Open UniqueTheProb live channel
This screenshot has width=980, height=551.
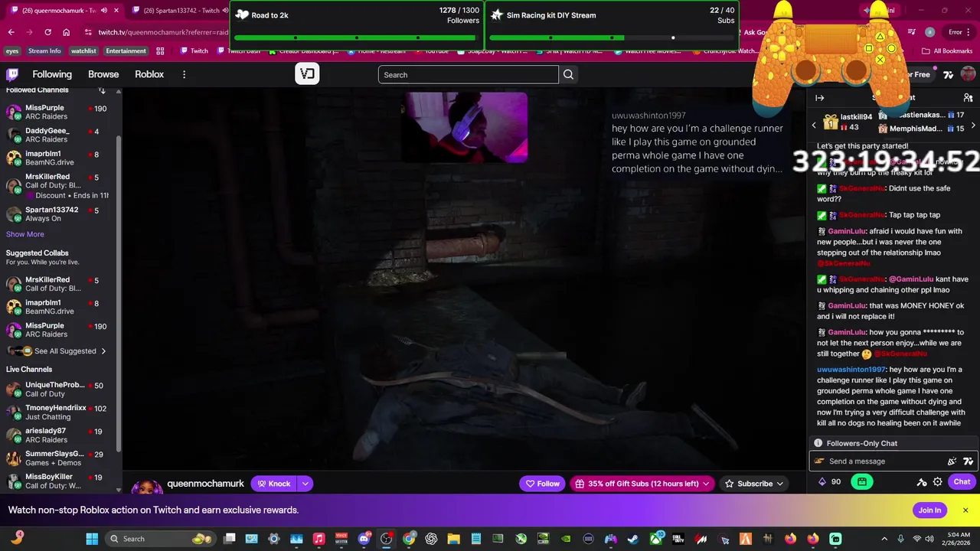tap(57, 390)
